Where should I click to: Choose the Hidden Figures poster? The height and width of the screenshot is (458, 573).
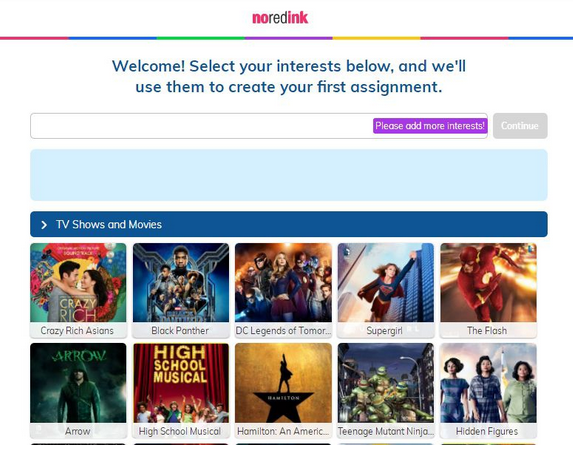(x=488, y=391)
